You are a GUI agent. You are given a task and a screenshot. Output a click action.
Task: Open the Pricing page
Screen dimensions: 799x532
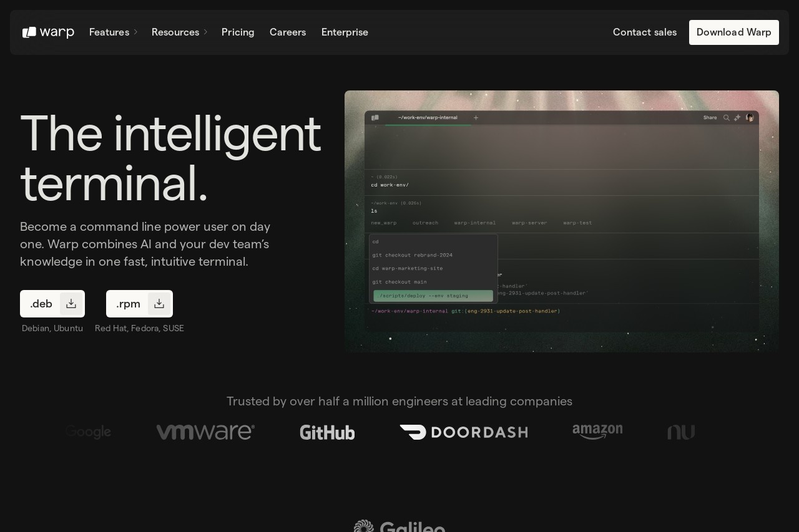(238, 32)
